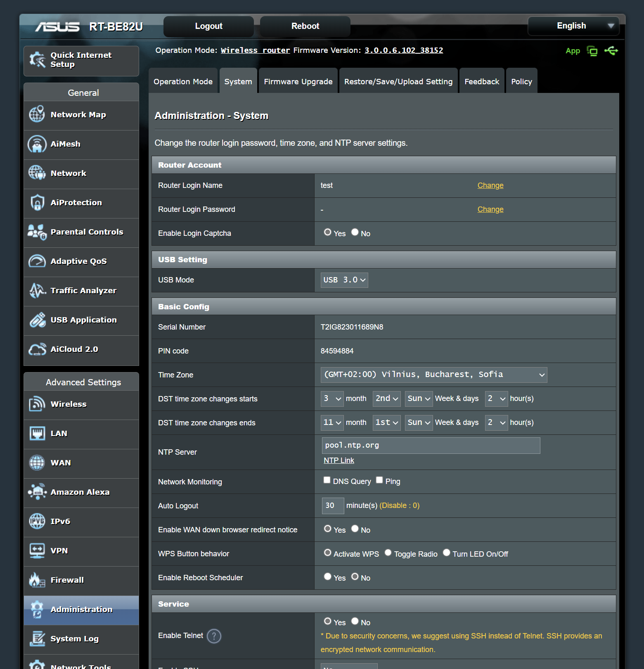This screenshot has height=669, width=644.
Task: Change the Router Login Password
Action: pyautogui.click(x=490, y=209)
